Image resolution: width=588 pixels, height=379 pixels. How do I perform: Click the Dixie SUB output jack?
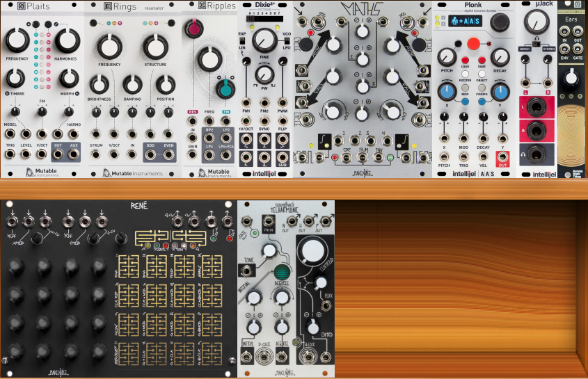click(283, 158)
